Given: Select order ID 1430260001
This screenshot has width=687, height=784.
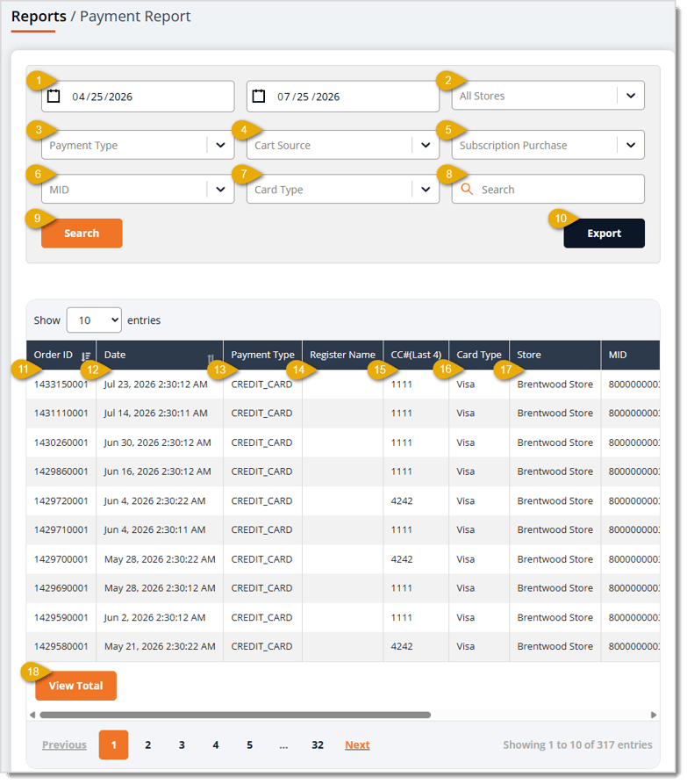Looking at the screenshot, I should [61, 442].
